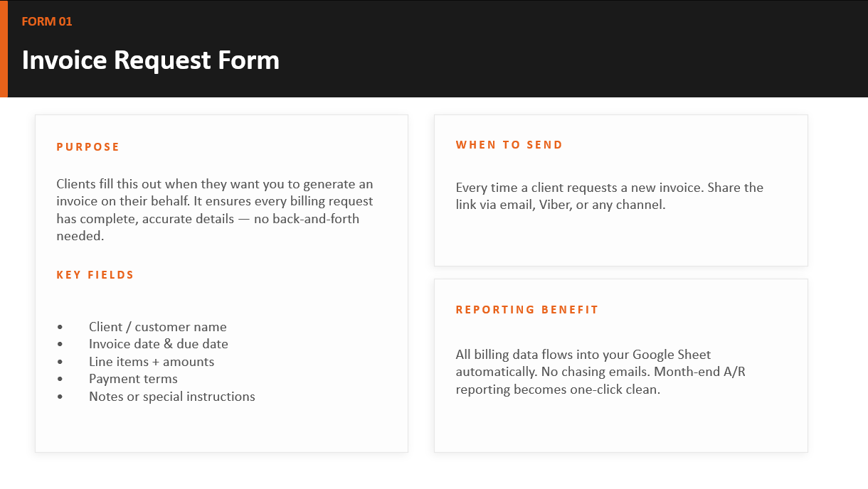Click the Invoice Request Form title
The image size is (868, 489).
151,60
